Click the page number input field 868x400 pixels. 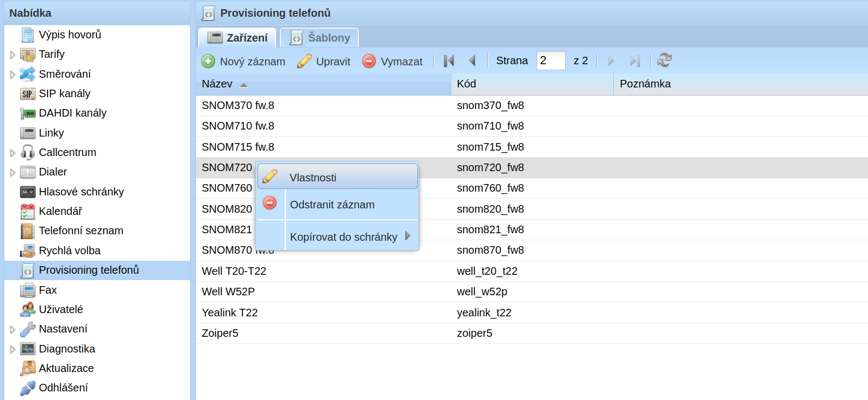point(551,60)
